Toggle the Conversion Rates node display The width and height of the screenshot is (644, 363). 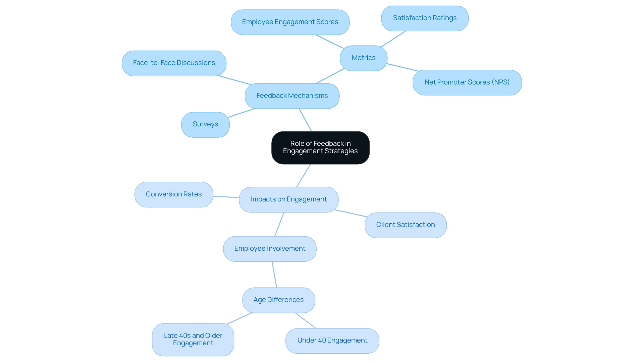[174, 193]
